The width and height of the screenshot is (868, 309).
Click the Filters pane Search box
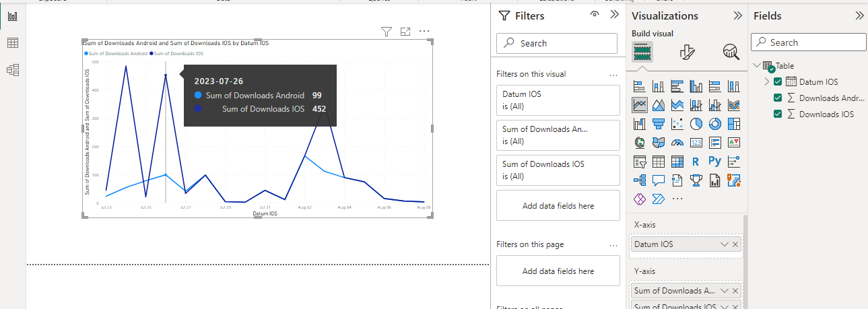557,43
